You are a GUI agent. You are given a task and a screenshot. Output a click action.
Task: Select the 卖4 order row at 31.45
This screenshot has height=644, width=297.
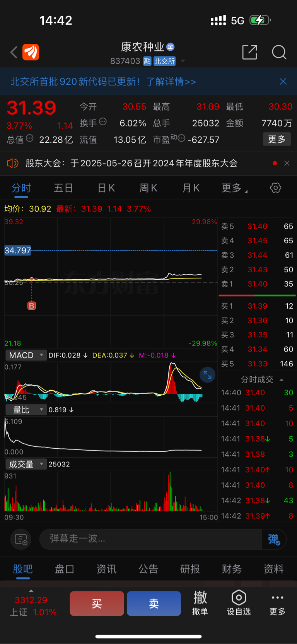tap(257, 241)
